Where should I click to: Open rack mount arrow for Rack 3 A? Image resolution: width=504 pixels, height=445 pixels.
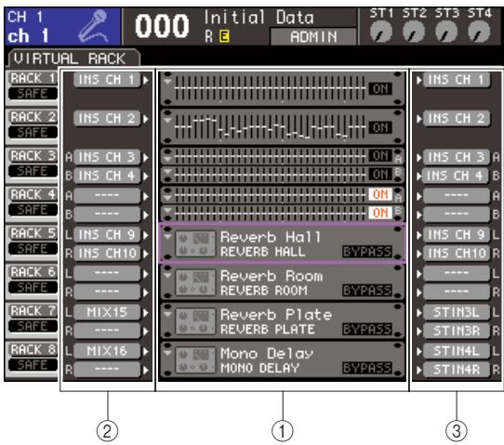(167, 158)
